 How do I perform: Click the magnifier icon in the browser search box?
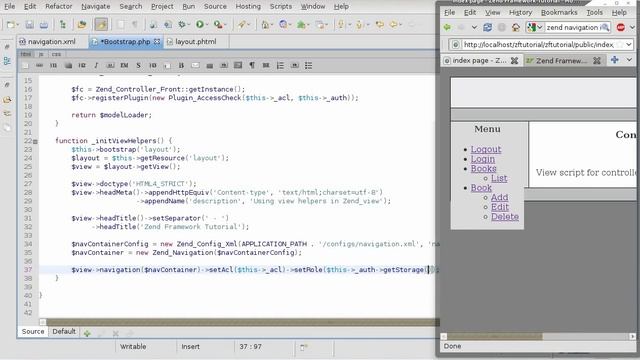605,27
